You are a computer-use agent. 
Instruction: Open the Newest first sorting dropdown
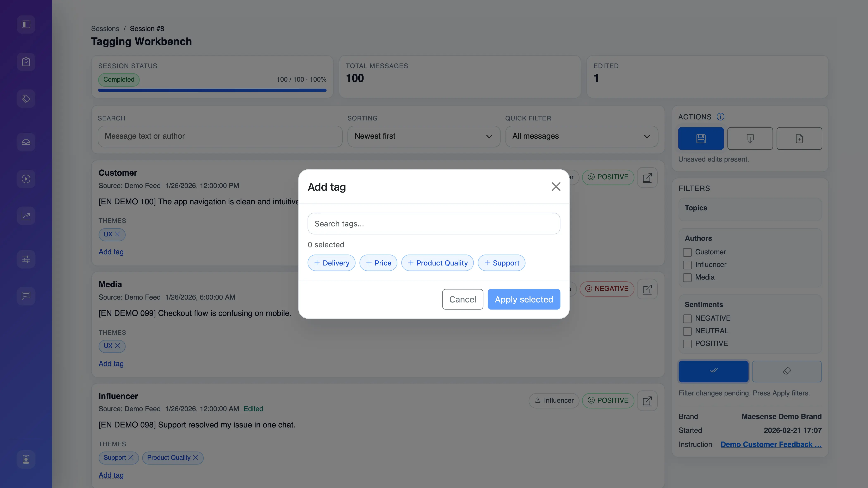pyautogui.click(x=423, y=136)
